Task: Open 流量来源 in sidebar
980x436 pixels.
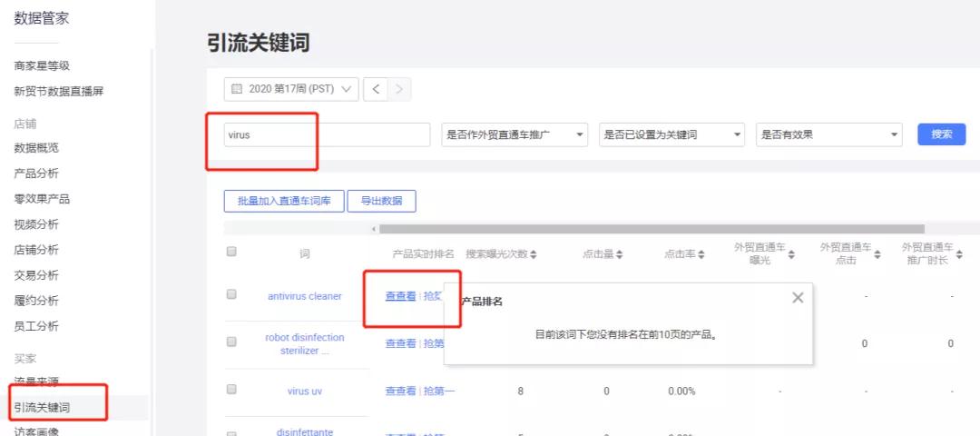Action: (36, 381)
